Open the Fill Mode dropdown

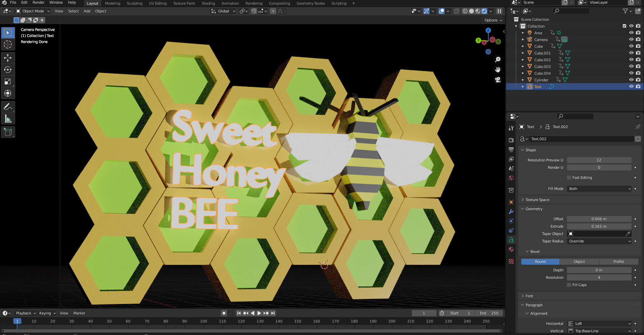(x=599, y=189)
